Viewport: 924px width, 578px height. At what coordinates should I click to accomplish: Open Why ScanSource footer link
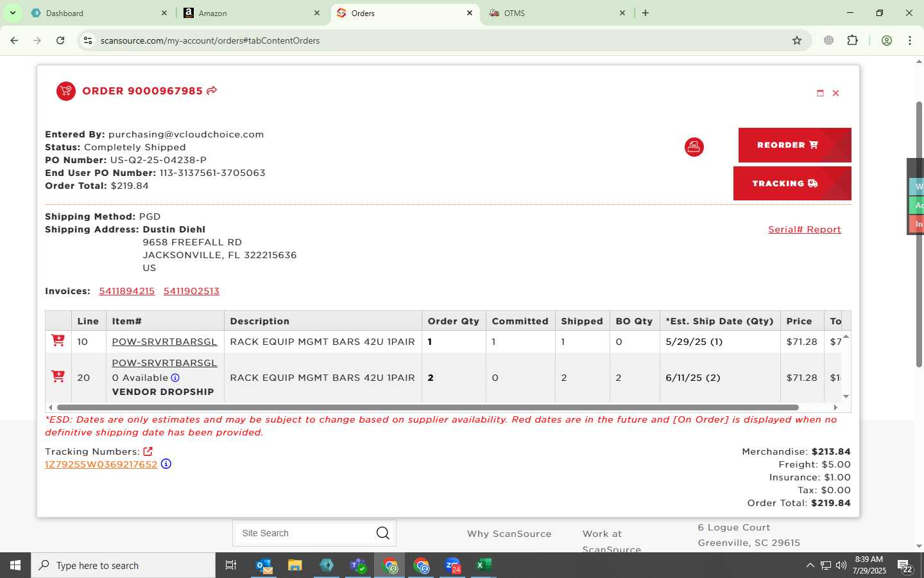pos(509,534)
